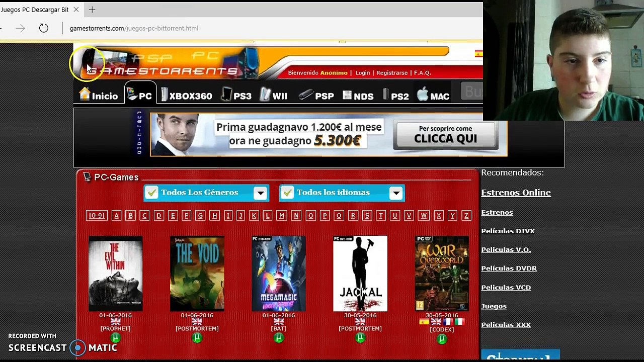This screenshot has width=644, height=362.
Task: Click the torrent icon under [CODEX]
Action: click(x=442, y=339)
